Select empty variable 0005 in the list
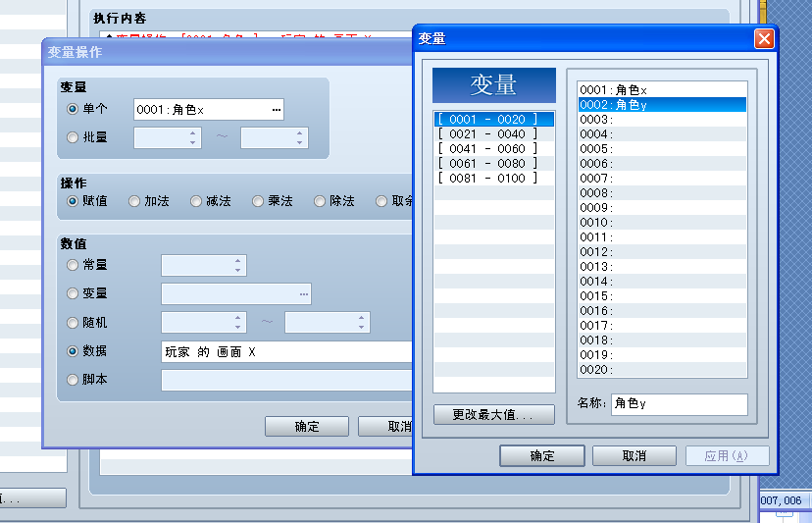812x523 pixels. click(x=662, y=149)
